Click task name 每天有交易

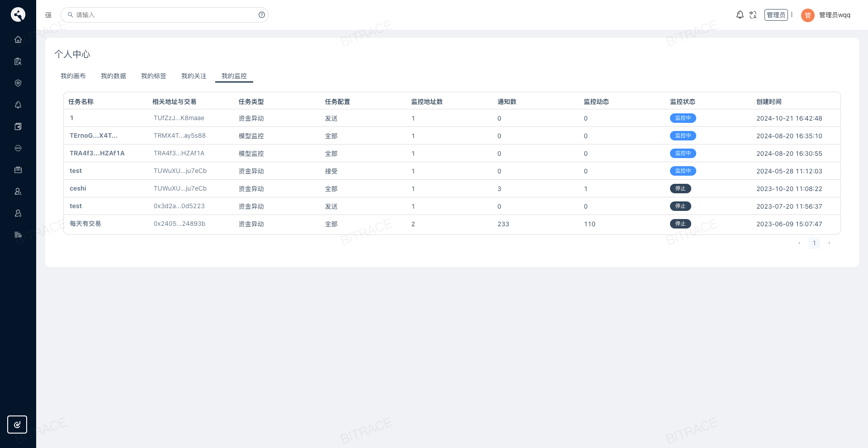tap(85, 224)
